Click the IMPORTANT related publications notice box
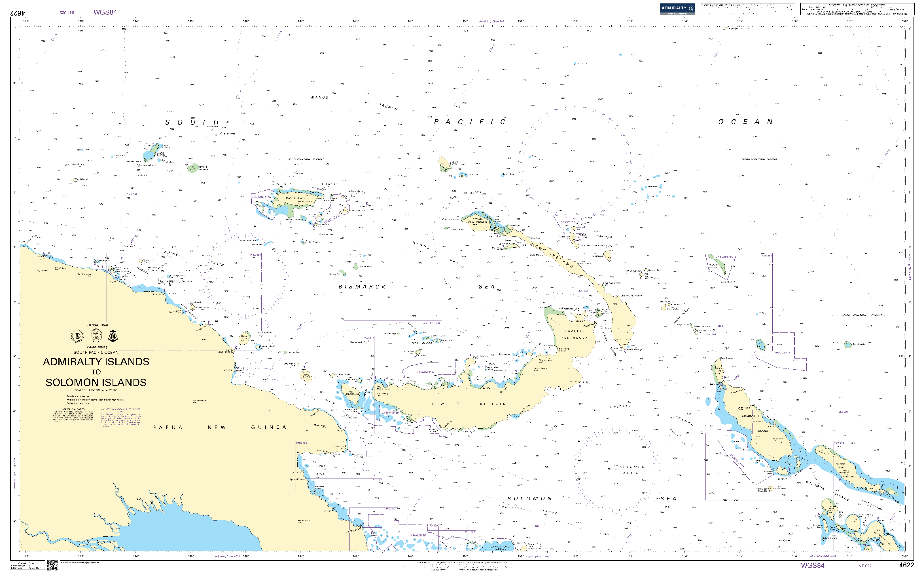 tap(857, 9)
